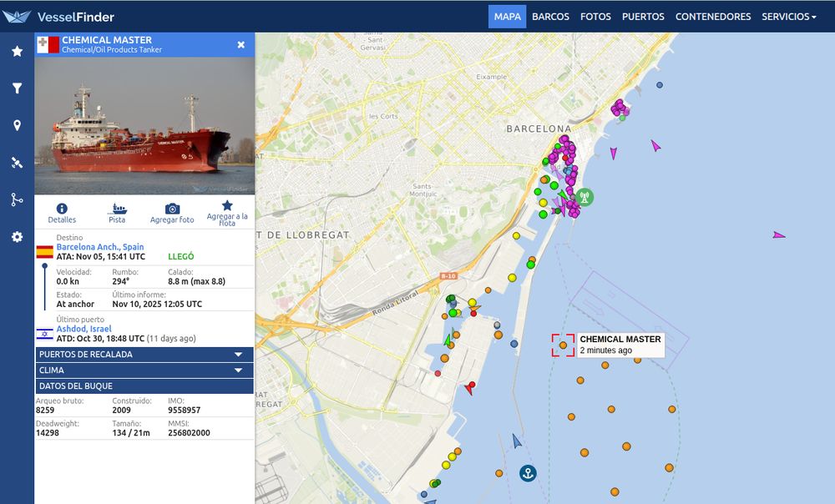The width and height of the screenshot is (835, 504).
Task: Open the route branch sidebar icon
Action: point(17,199)
